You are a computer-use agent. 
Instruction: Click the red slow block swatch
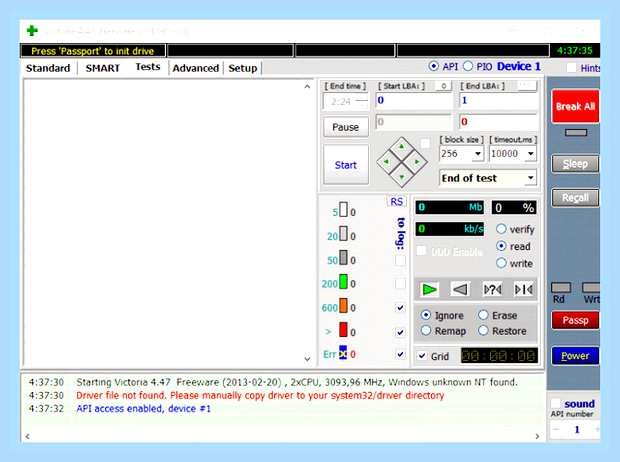pyautogui.click(x=343, y=329)
